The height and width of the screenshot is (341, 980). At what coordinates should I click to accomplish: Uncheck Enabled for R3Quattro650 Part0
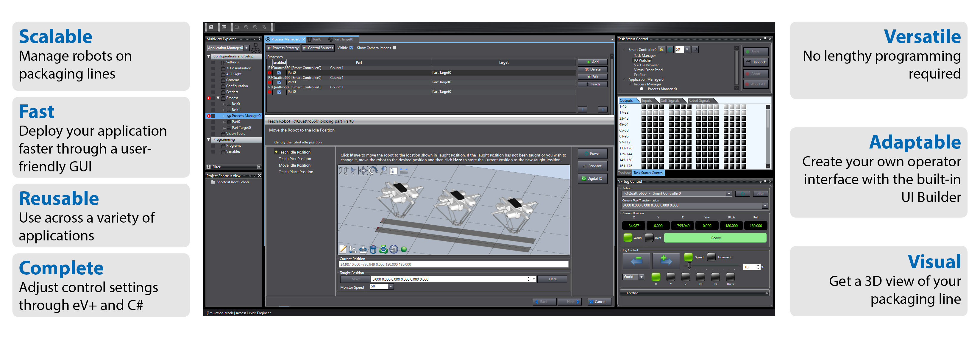pos(279,92)
